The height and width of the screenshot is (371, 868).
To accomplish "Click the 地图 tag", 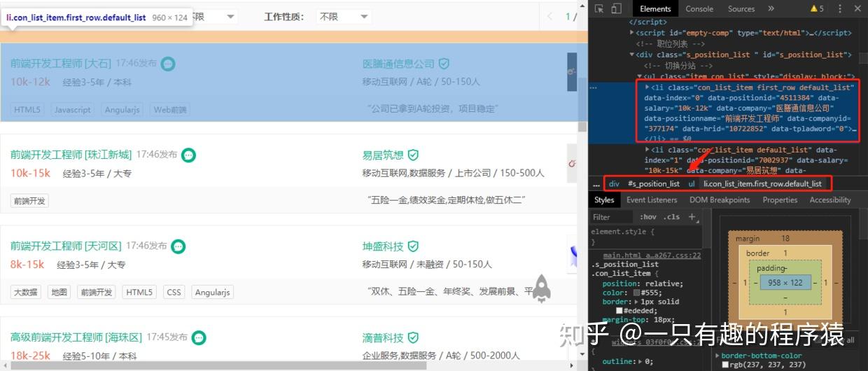I will click(x=59, y=293).
